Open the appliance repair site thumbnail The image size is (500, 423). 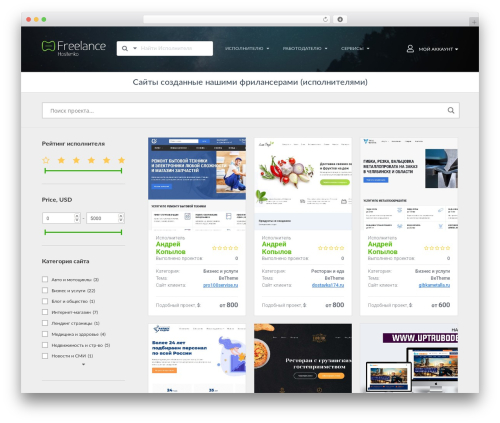tap(197, 184)
